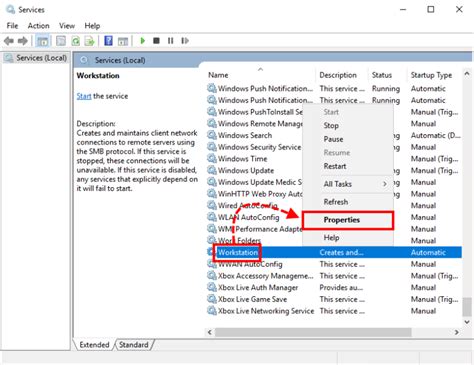Choose Properties from the context menu
The image size is (474, 365).
348,220
